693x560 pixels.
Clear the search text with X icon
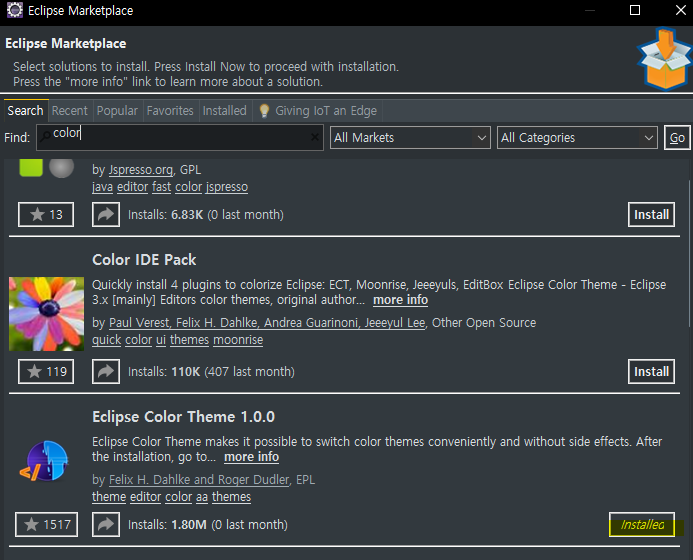coord(315,137)
